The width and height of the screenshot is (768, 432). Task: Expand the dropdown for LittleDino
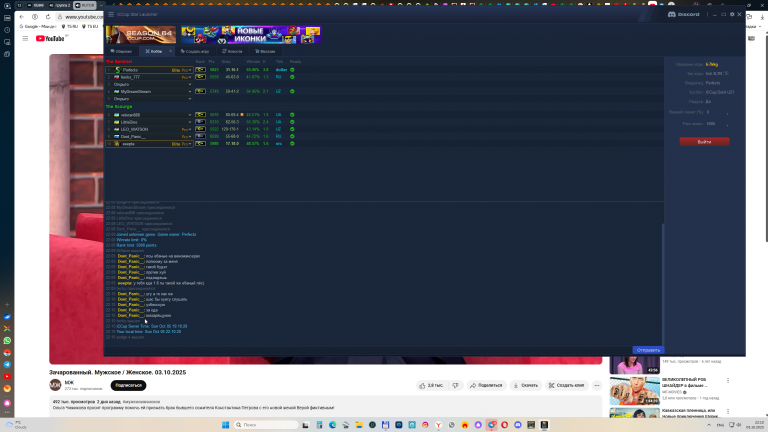pos(190,122)
